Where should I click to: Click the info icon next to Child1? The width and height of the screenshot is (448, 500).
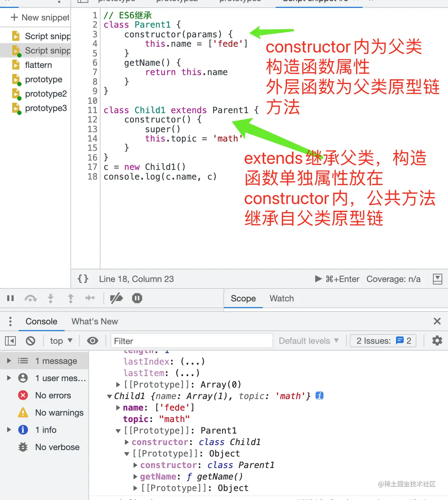point(319,395)
